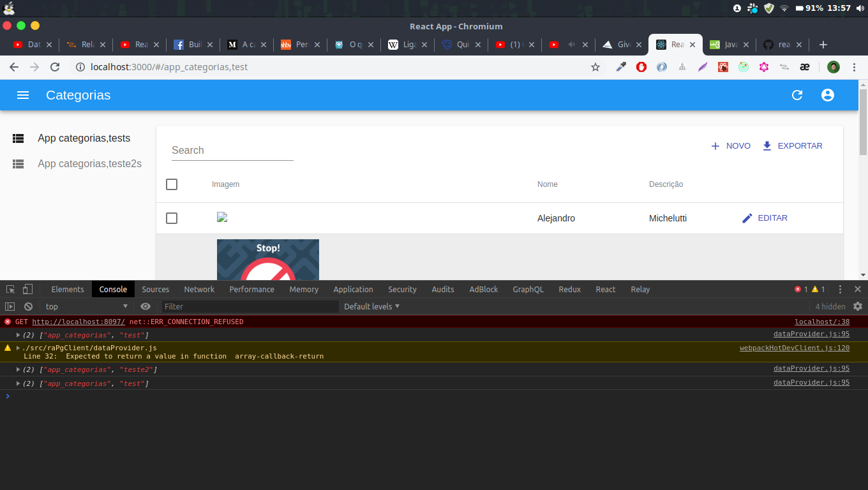Toggle the errors counter filter in DevTools
The width and height of the screenshot is (868, 490).
pos(800,289)
